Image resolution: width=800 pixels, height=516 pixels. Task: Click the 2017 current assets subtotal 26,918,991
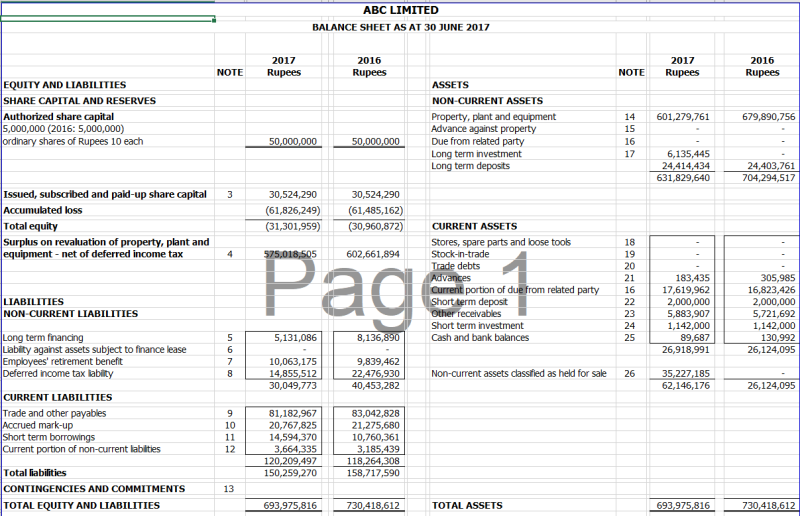pos(686,350)
